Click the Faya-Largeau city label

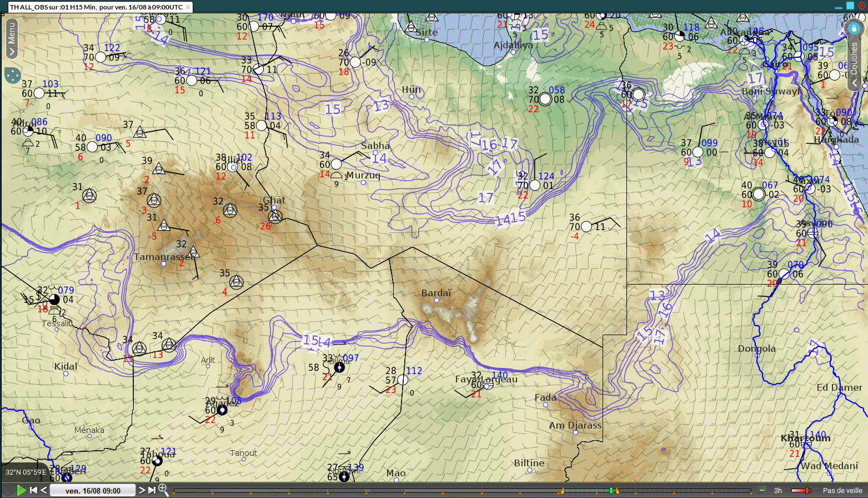(486, 379)
